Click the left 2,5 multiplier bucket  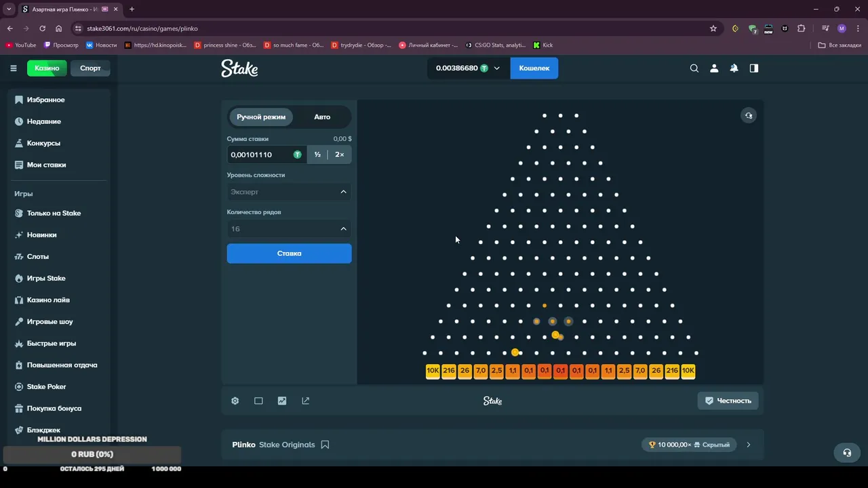pyautogui.click(x=496, y=371)
